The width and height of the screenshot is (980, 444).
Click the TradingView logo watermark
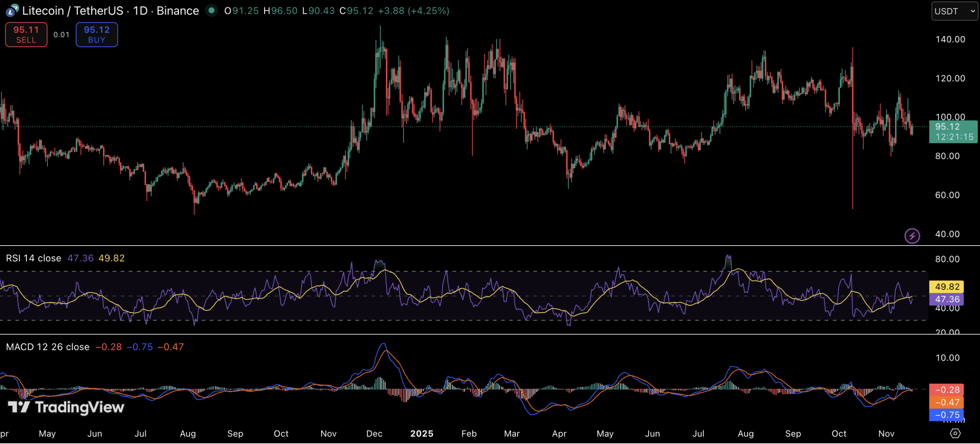coord(66,407)
